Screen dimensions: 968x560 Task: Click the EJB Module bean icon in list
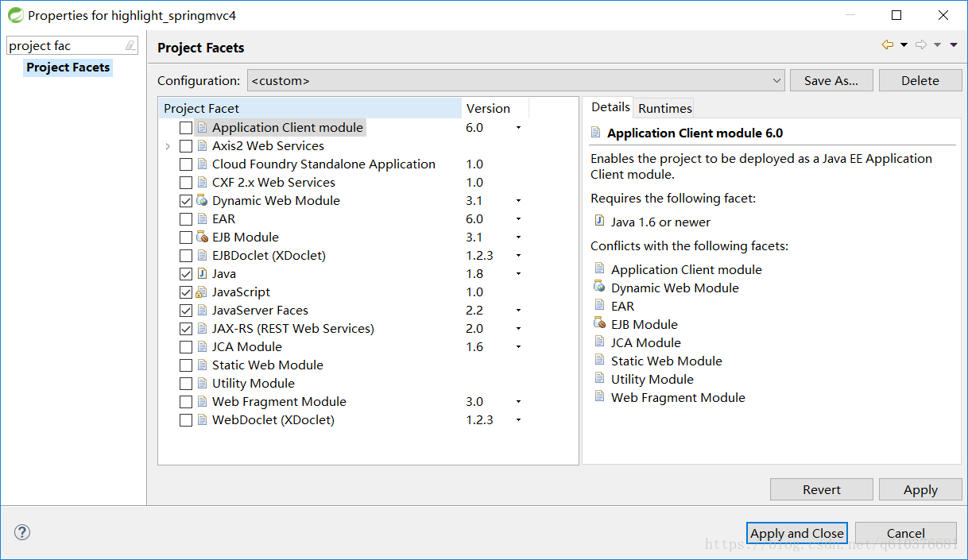tap(202, 237)
